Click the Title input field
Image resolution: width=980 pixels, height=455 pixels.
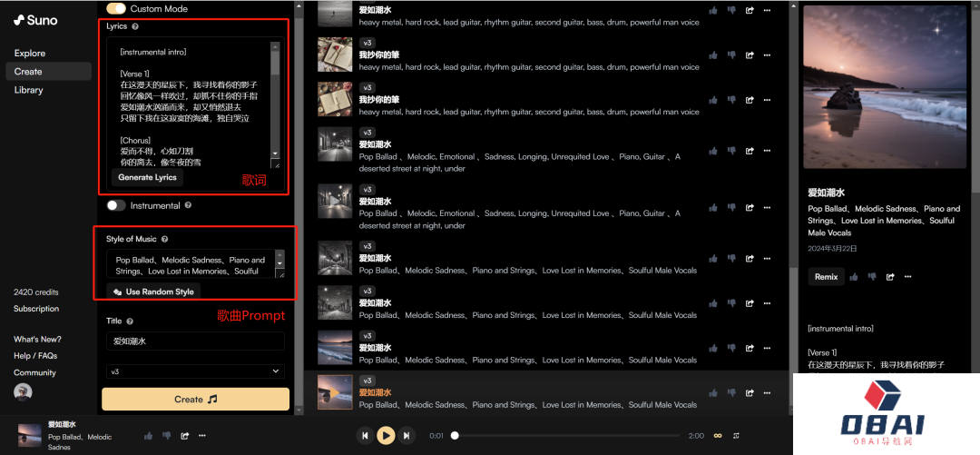195,341
